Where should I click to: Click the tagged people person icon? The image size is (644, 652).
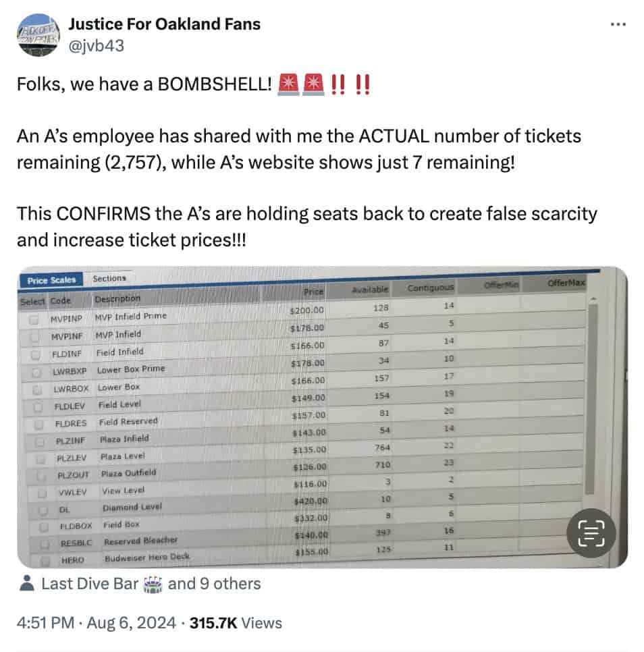click(x=28, y=584)
